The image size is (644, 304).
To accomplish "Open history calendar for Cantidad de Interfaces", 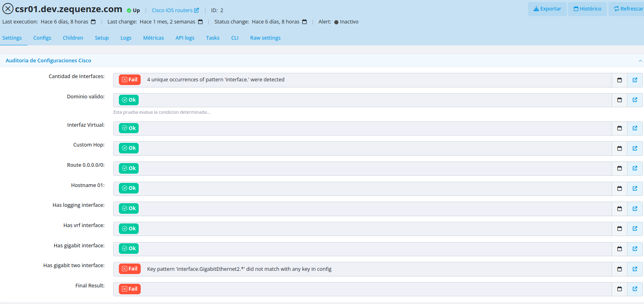I will click(619, 80).
